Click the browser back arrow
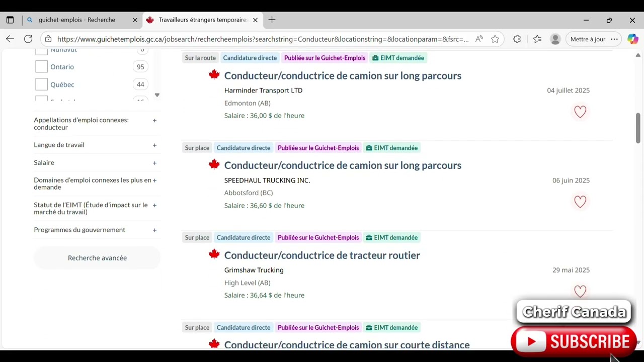This screenshot has width=644, height=362. click(x=10, y=39)
